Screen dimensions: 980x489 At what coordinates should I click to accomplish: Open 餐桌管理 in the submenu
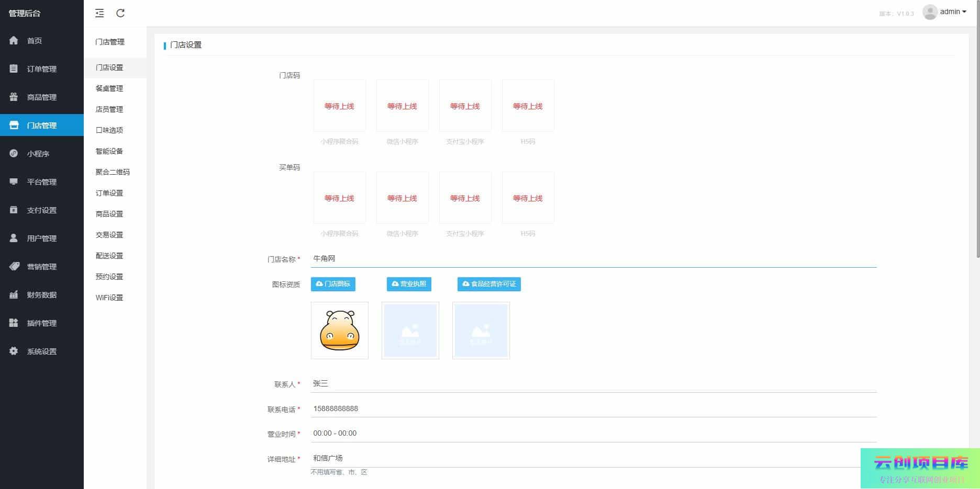[x=109, y=88]
